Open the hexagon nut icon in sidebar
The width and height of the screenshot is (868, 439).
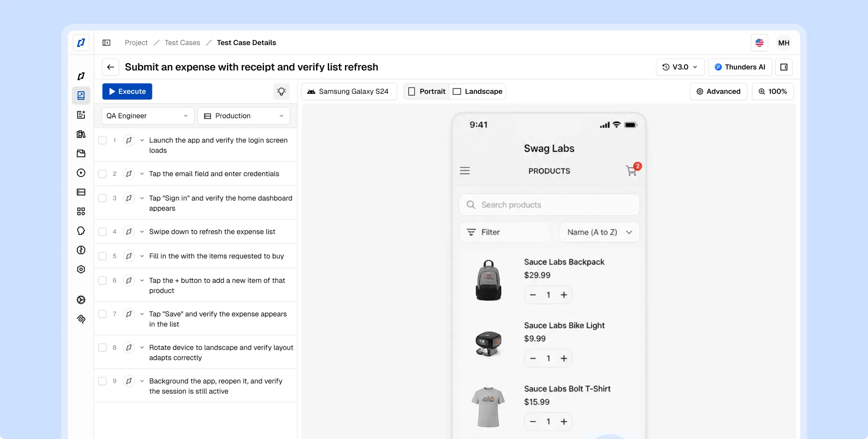[81, 269]
